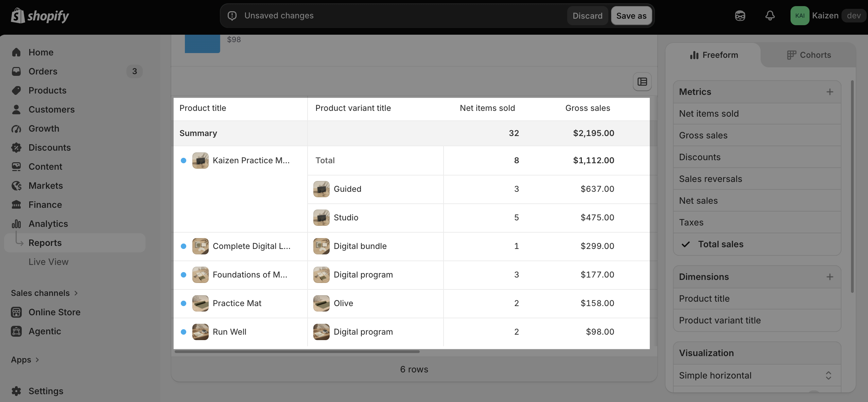This screenshot has width=868, height=402.
Task: Click the blue dot for Kaizen Practice
Action: (184, 161)
